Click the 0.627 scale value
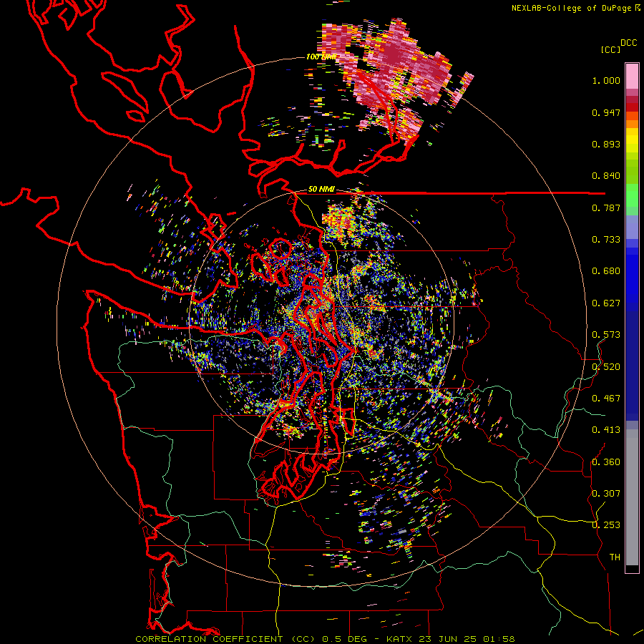644x644 pixels. [x=606, y=303]
